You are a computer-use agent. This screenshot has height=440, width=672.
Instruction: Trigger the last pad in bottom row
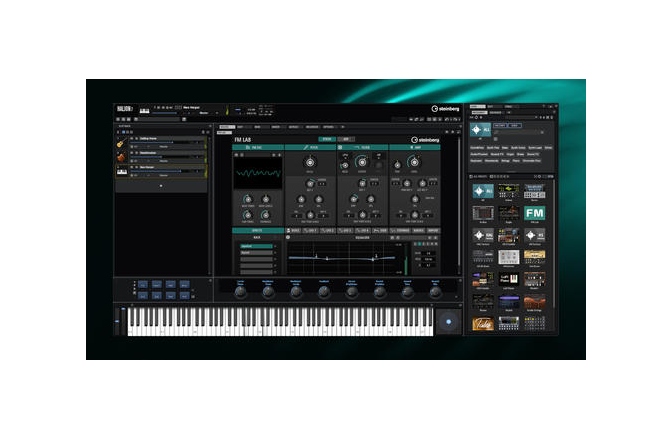(x=184, y=295)
